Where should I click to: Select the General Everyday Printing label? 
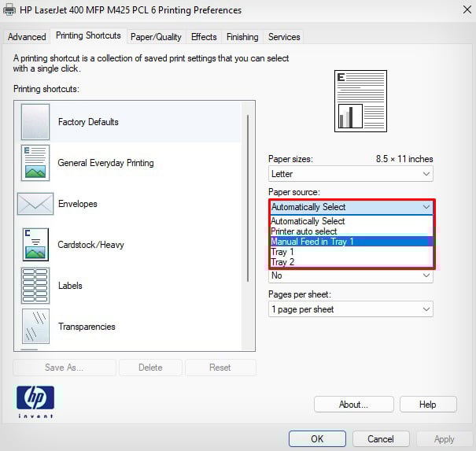105,163
